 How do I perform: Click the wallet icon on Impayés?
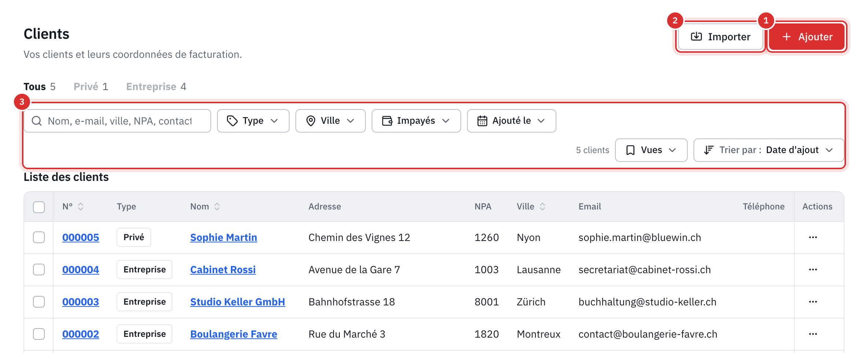pos(387,121)
